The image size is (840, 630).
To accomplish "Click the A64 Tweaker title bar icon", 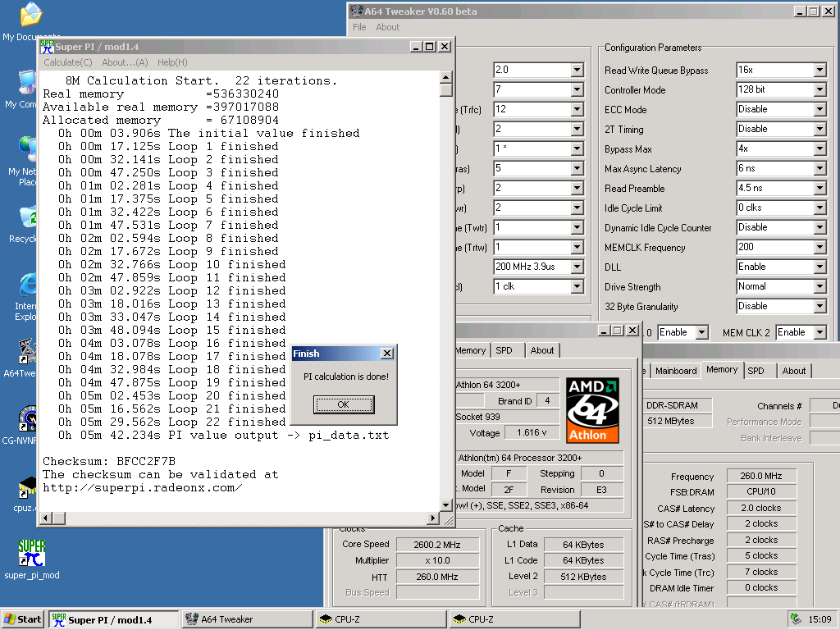I will coord(356,11).
